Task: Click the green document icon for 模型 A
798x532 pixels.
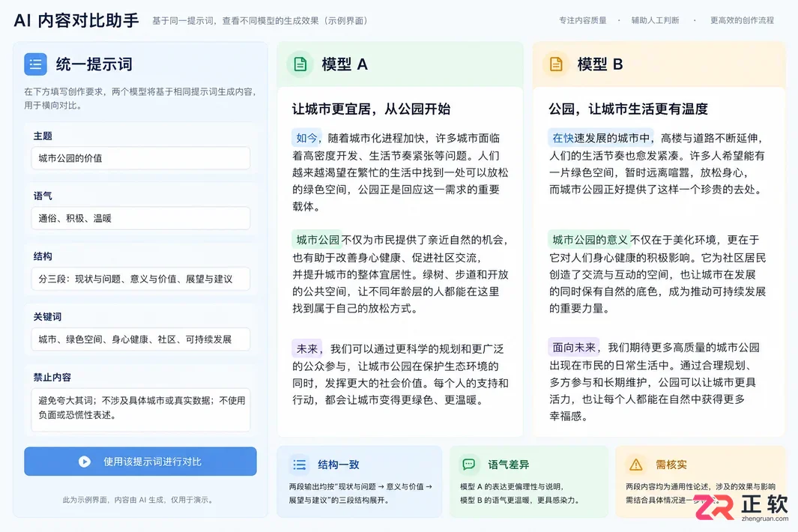Action: tap(300, 64)
